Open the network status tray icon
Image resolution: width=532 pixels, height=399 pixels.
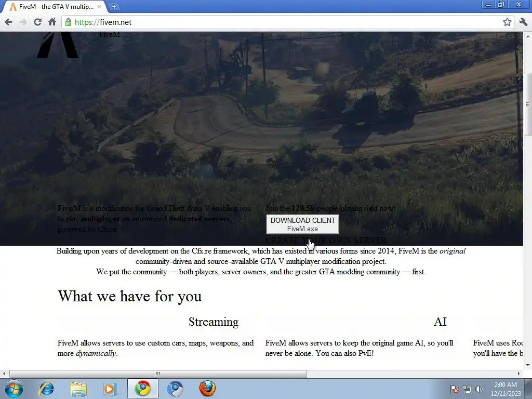coord(467,389)
